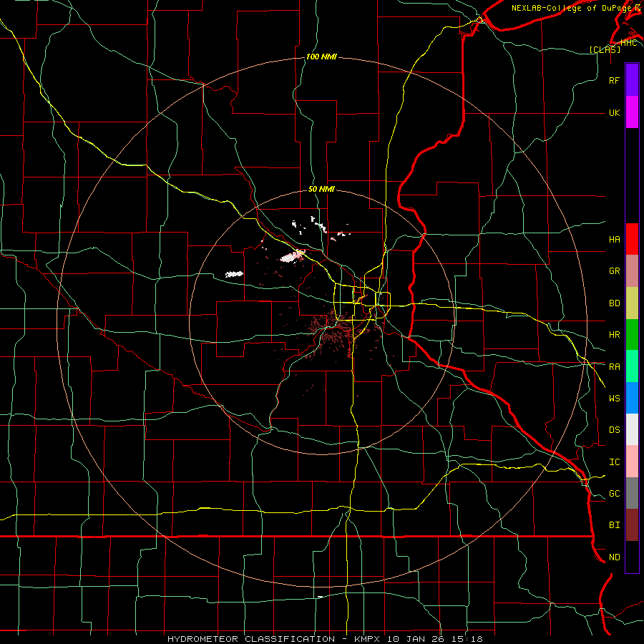Click the 100 NMI range ring label
This screenshot has height=644, width=644.
coord(321,57)
